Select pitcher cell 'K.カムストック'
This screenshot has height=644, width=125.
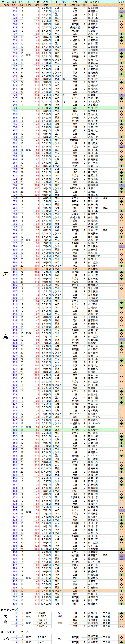pos(95,455)
